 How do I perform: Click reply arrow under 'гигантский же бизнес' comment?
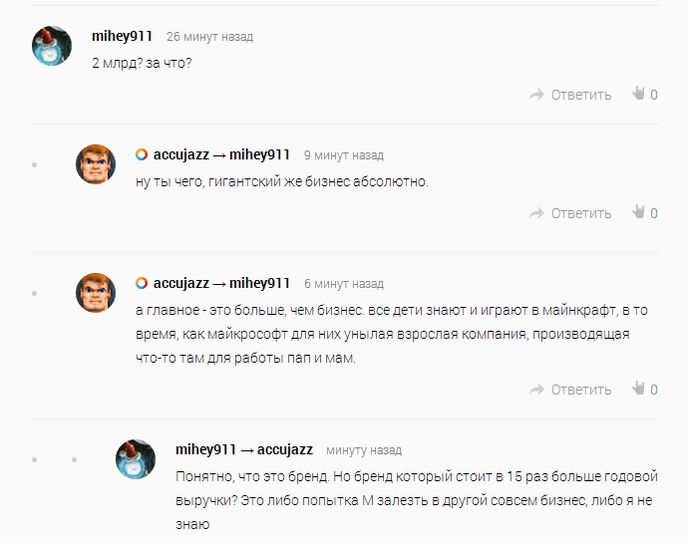click(x=537, y=213)
